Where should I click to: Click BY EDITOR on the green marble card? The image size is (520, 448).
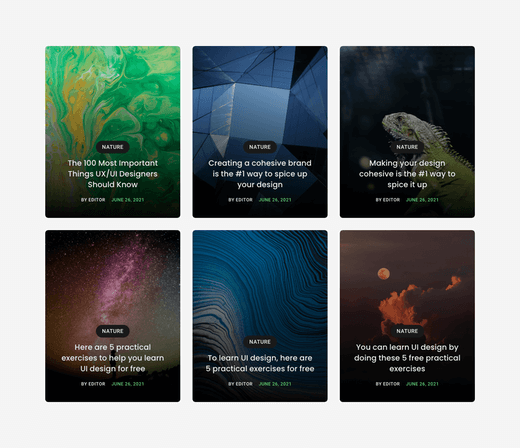(93, 200)
